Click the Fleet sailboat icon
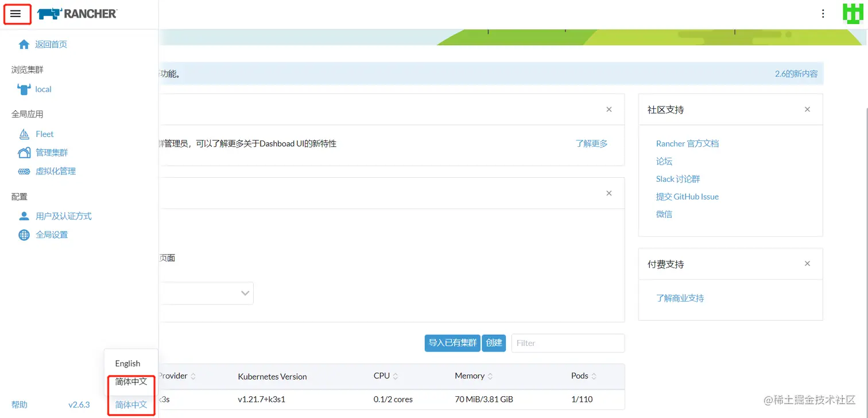 tap(24, 134)
